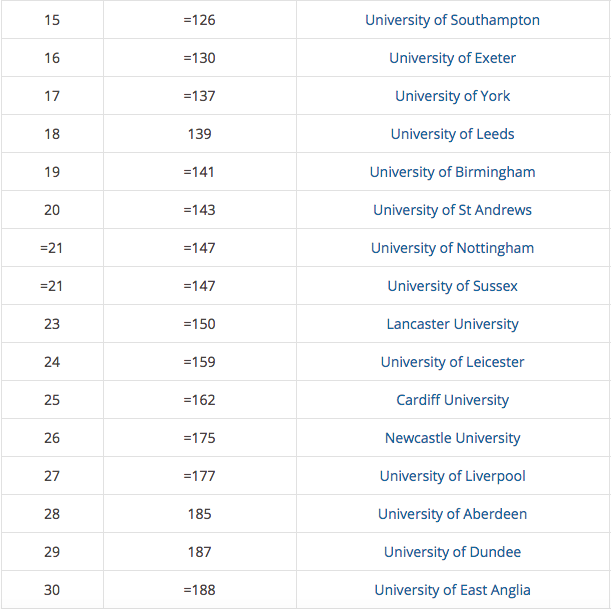The image size is (611, 609).
Task: Click the world rank cell 139
Action: (200, 134)
